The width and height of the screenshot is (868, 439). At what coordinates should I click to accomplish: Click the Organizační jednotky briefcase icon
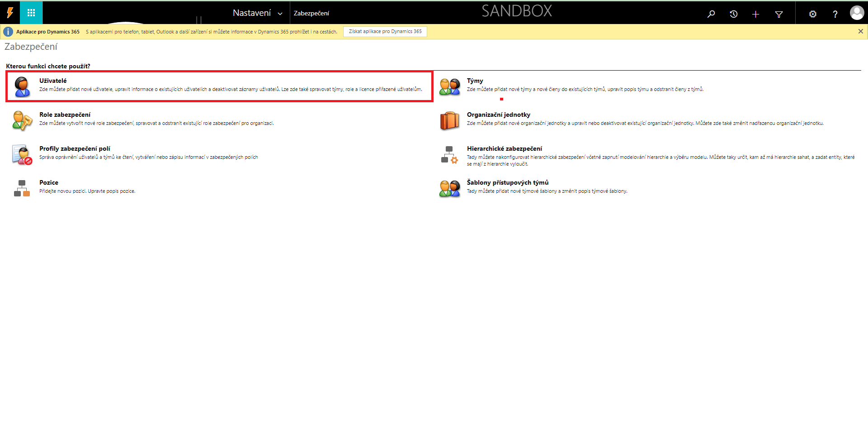pyautogui.click(x=449, y=120)
